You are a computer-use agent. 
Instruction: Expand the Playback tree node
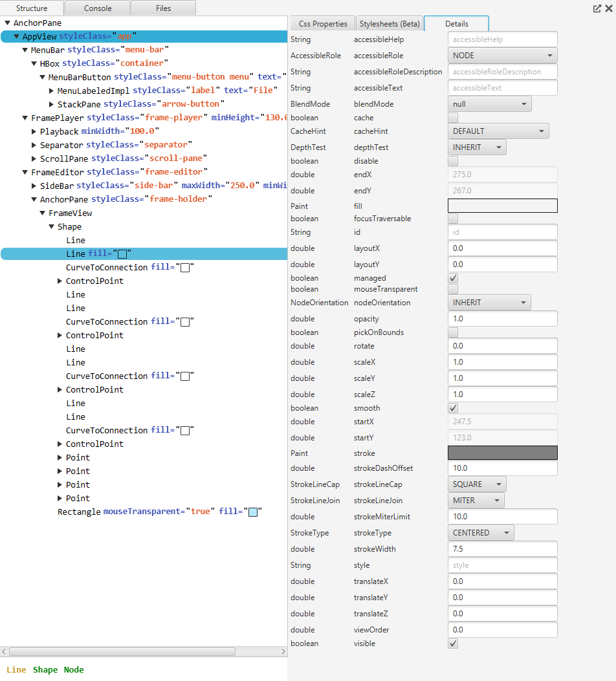coord(33,131)
